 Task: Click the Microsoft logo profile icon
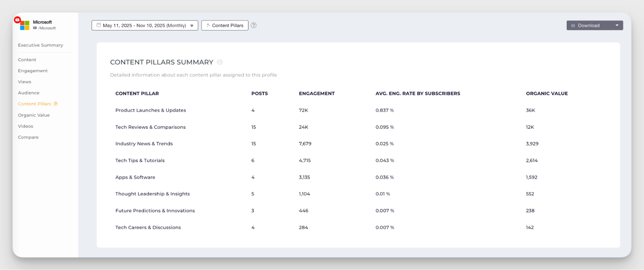click(25, 25)
